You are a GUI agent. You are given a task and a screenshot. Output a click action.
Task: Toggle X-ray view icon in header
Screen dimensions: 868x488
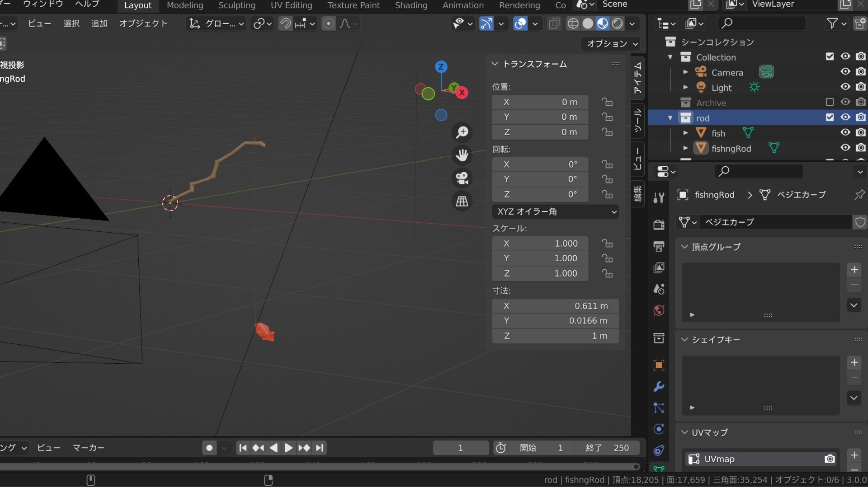[554, 23]
